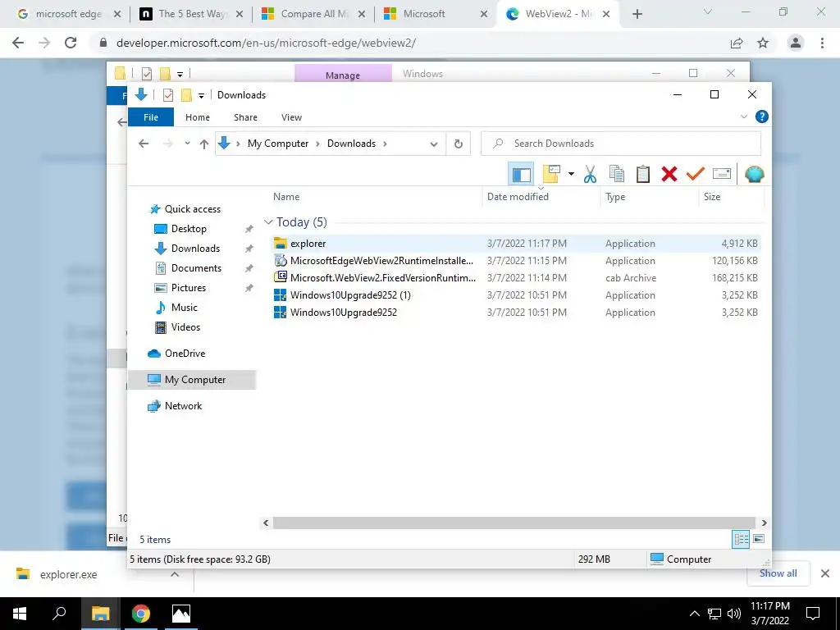Collapse the Today (5) group
The width and height of the screenshot is (840, 630).
coord(268,221)
